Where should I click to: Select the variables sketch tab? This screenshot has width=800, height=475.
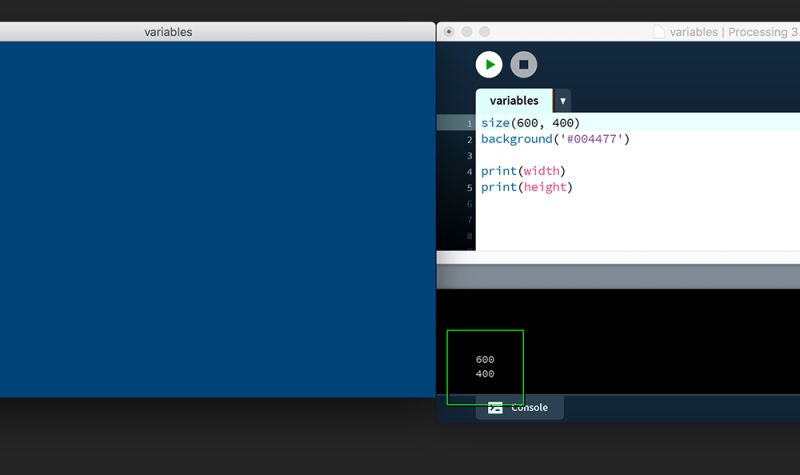[514, 101]
